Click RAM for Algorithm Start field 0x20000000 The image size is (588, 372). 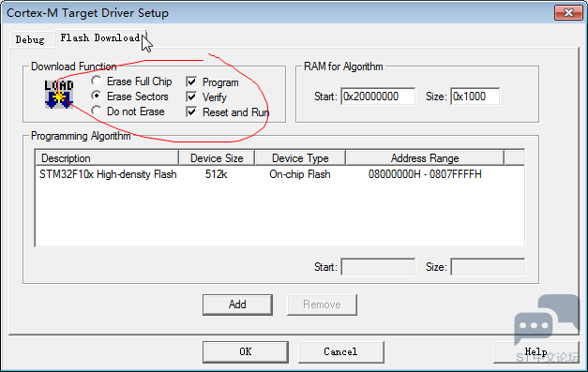pyautogui.click(x=378, y=97)
